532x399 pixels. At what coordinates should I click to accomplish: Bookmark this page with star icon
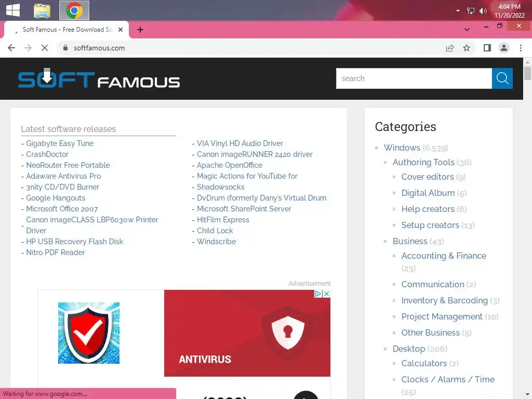click(x=467, y=48)
